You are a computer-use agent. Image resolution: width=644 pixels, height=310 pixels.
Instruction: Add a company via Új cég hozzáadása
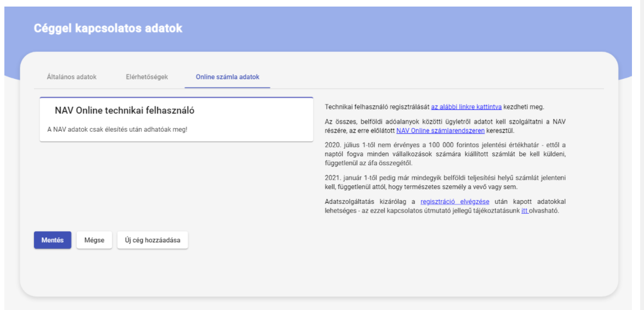[x=152, y=240]
